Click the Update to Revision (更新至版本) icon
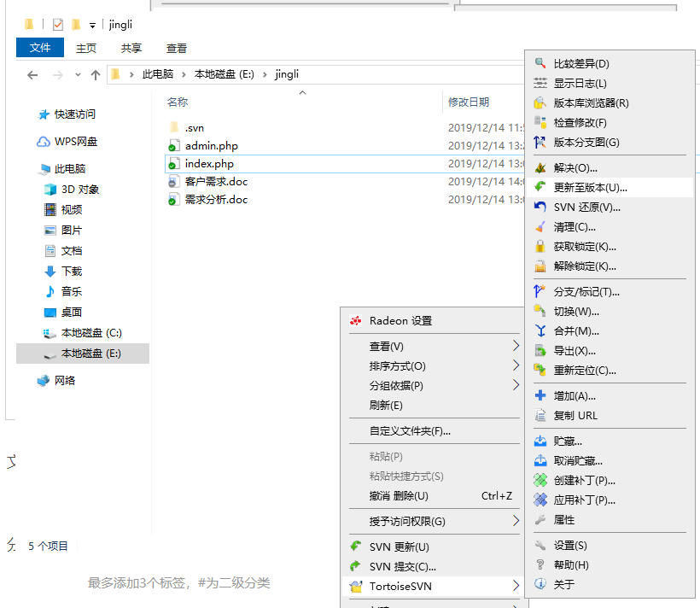The height and width of the screenshot is (608, 700). [540, 187]
